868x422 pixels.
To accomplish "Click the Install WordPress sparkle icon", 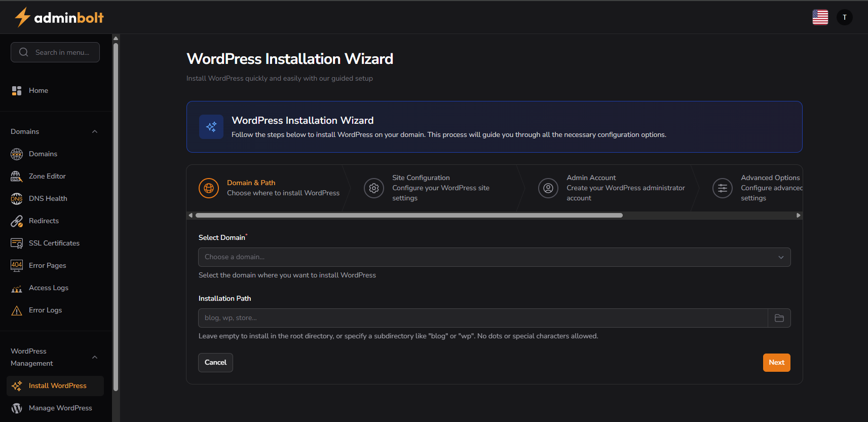I will 17,385.
